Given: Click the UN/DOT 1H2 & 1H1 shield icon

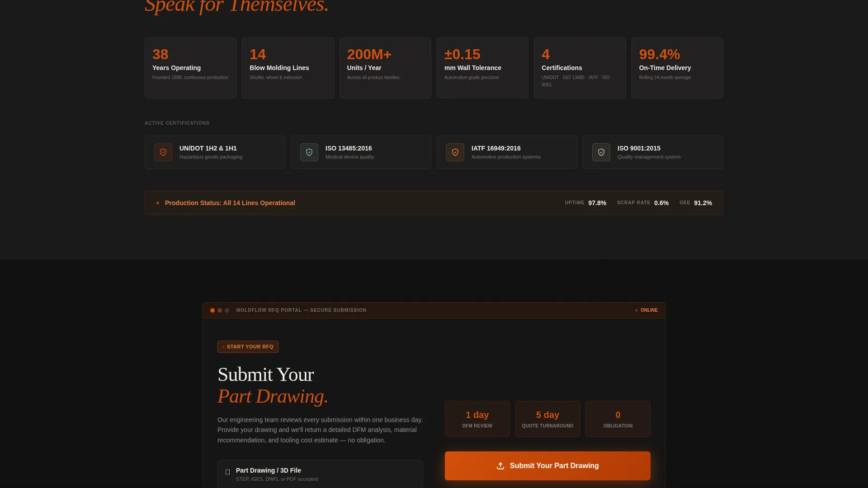Looking at the screenshot, I should 163,152.
